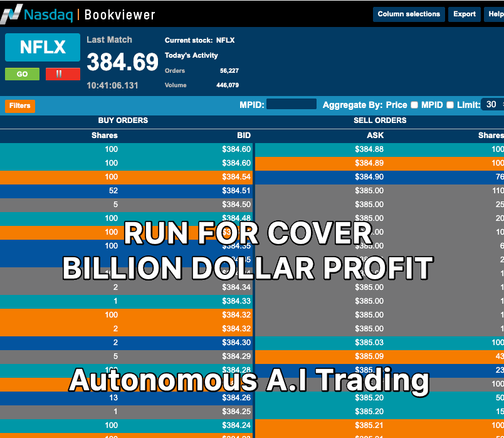Click the Last Match price 384.69

coord(122,62)
